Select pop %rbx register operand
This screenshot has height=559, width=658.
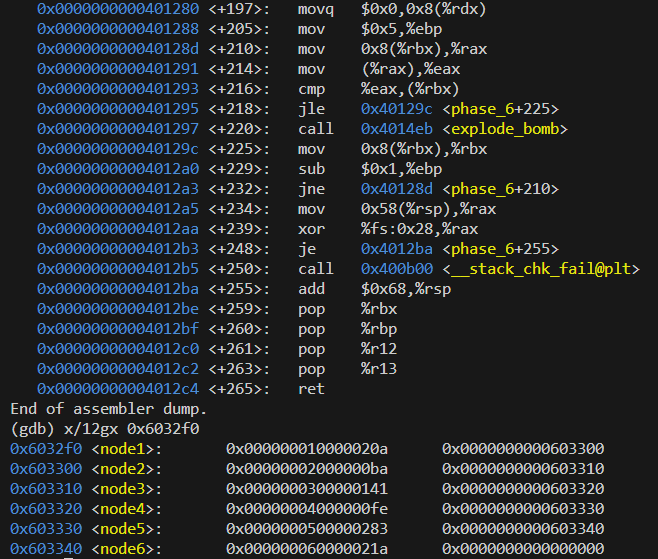tap(379, 309)
